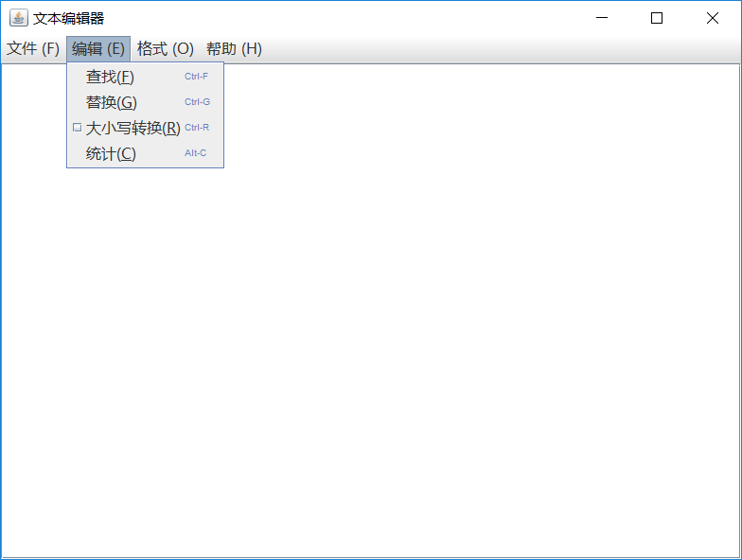The width and height of the screenshot is (742, 560).
Task: Minimize the 文本编辑器 window
Action: (602, 18)
